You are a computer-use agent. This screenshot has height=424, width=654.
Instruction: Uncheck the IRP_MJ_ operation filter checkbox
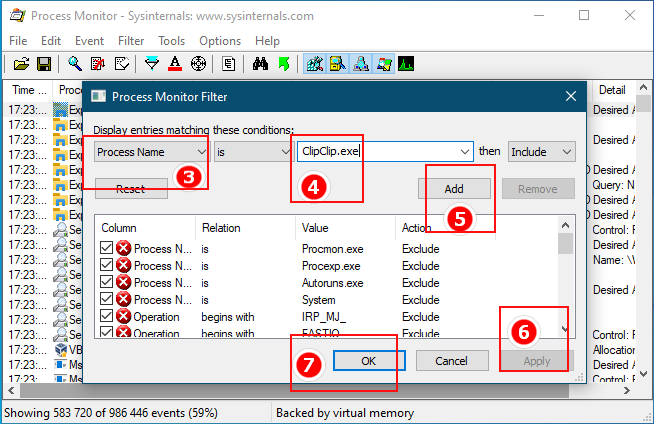point(106,316)
